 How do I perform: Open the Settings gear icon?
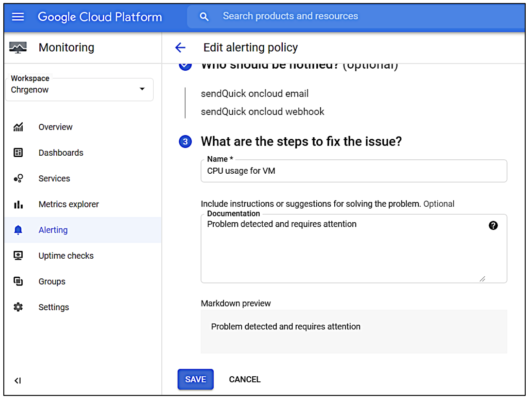coord(18,307)
